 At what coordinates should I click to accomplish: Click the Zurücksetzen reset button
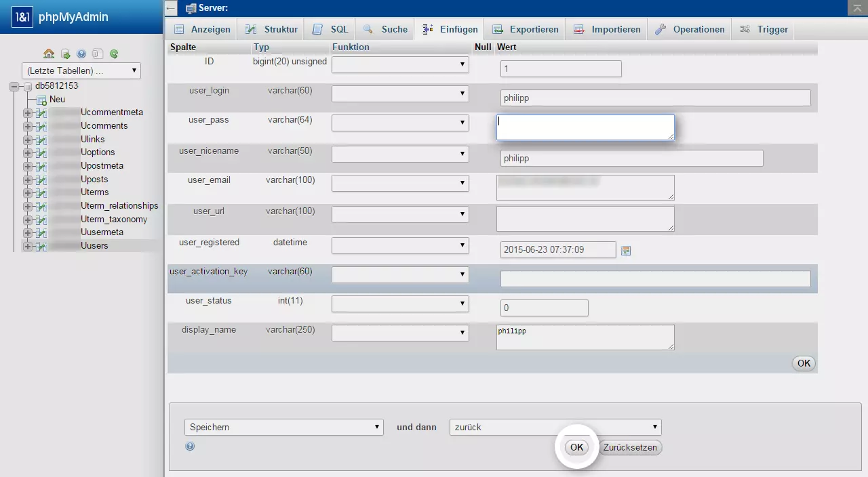[x=630, y=447]
